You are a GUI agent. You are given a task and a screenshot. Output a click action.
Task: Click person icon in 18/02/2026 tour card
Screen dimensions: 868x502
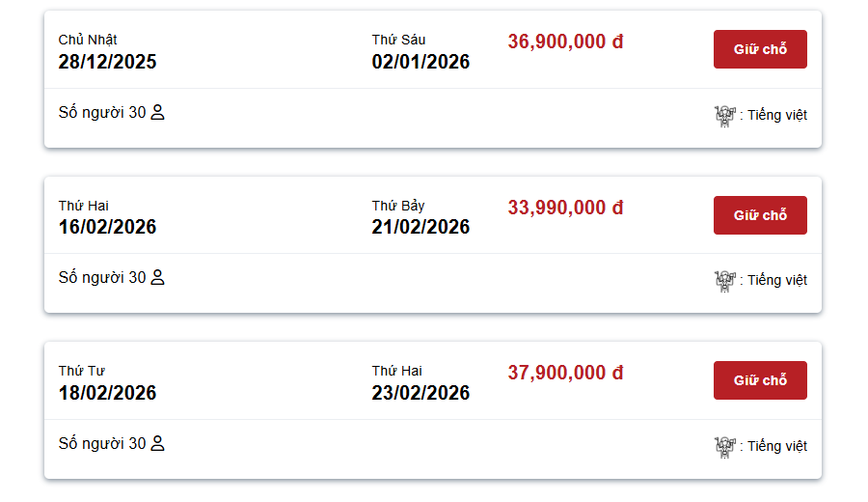pos(158,443)
